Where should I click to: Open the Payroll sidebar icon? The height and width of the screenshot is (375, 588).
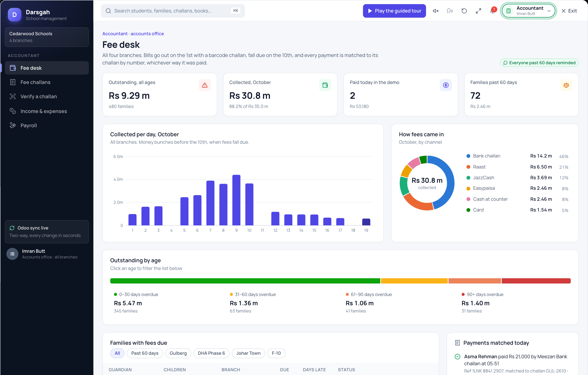[x=13, y=125]
